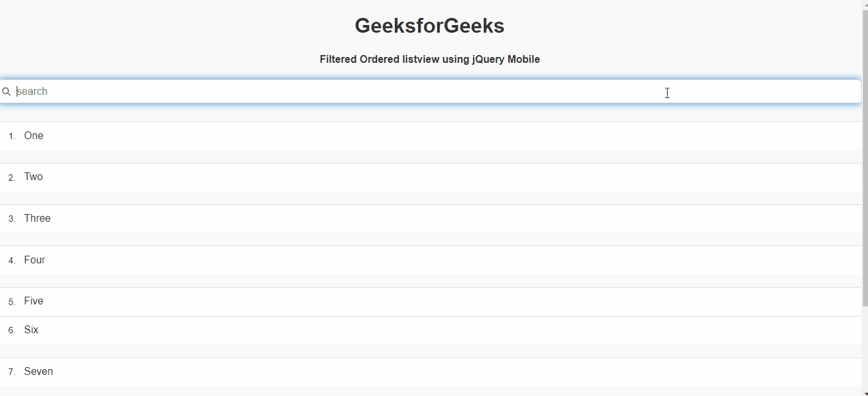
Task: Click the numeral 4. list marker
Action: click(12, 261)
